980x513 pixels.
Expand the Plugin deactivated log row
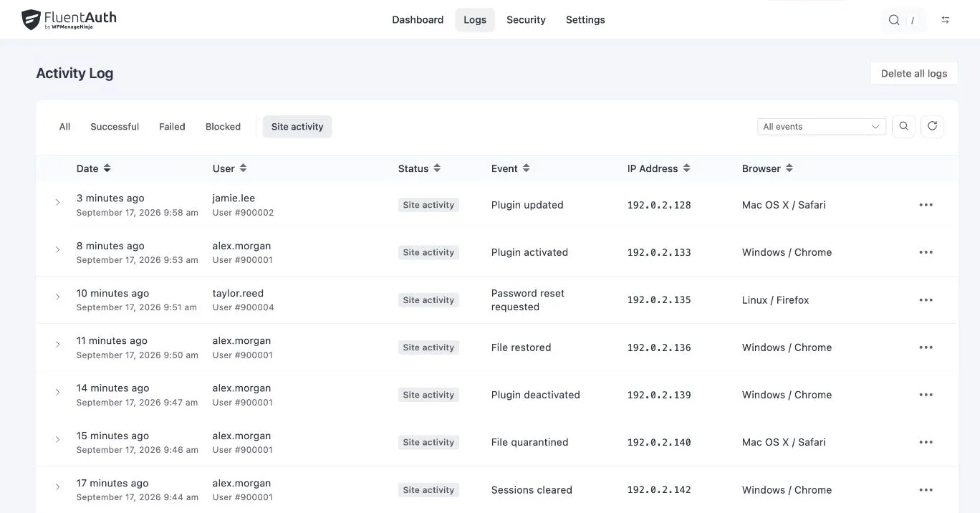click(x=57, y=393)
